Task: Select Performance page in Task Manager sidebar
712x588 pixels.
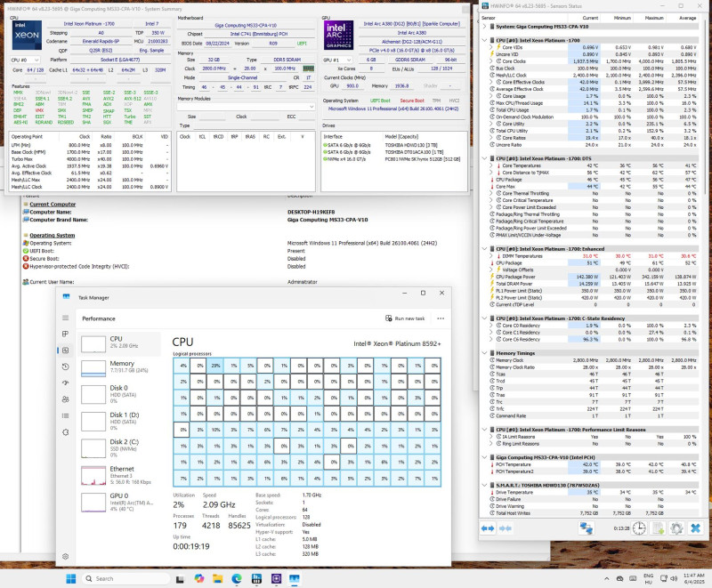Action: [65, 350]
